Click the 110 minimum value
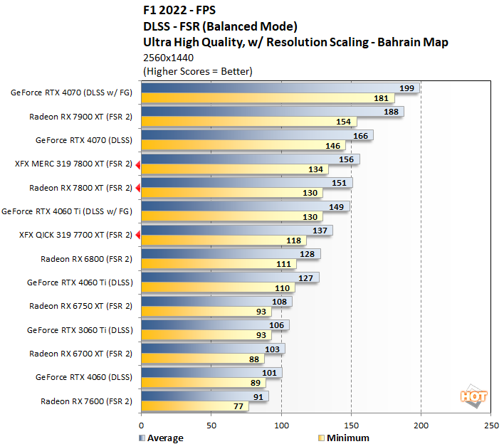The width and height of the screenshot is (504, 444). [x=282, y=288]
